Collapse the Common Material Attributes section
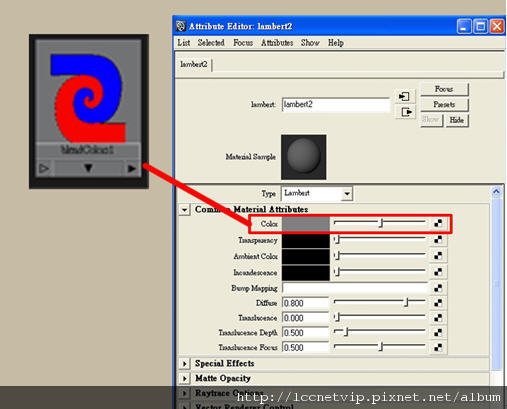Viewport: 507px width, 409px height. [x=184, y=210]
